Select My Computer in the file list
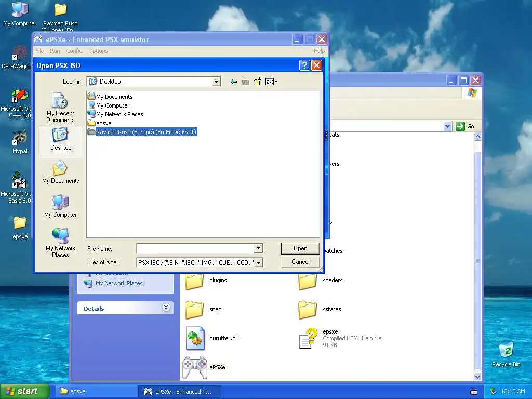532x399 pixels. tap(109, 105)
